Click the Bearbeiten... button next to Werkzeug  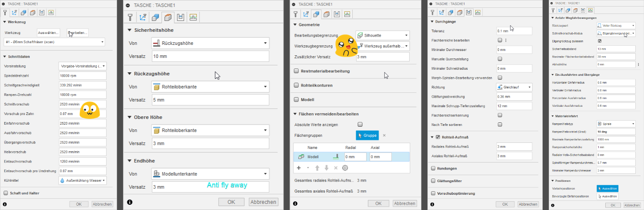tap(77, 33)
